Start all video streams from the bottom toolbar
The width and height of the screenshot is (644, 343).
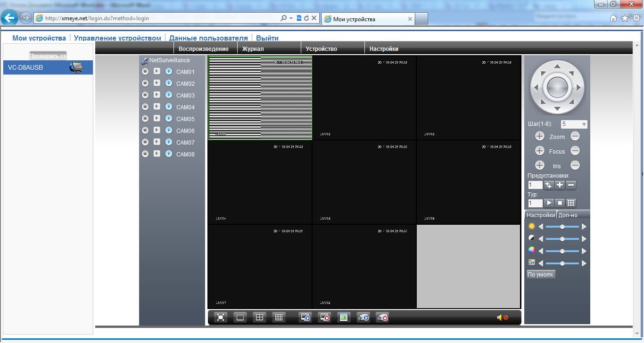pyautogui.click(x=305, y=318)
